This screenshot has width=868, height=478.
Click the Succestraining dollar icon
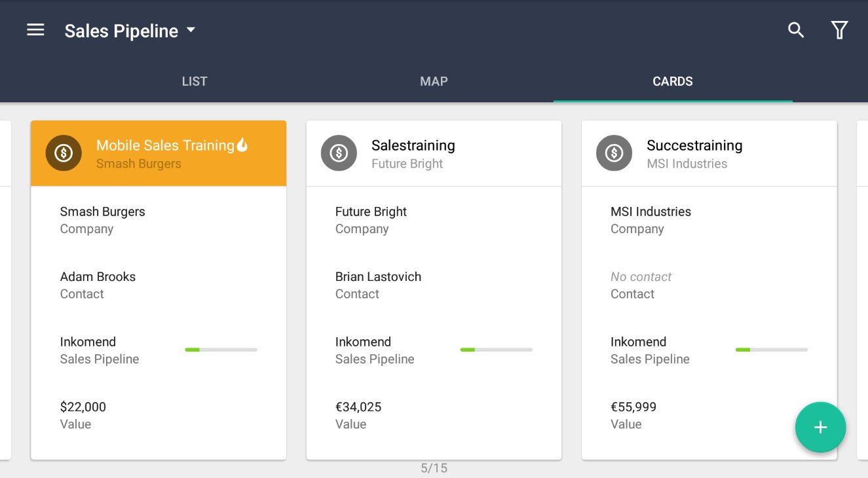(x=614, y=153)
